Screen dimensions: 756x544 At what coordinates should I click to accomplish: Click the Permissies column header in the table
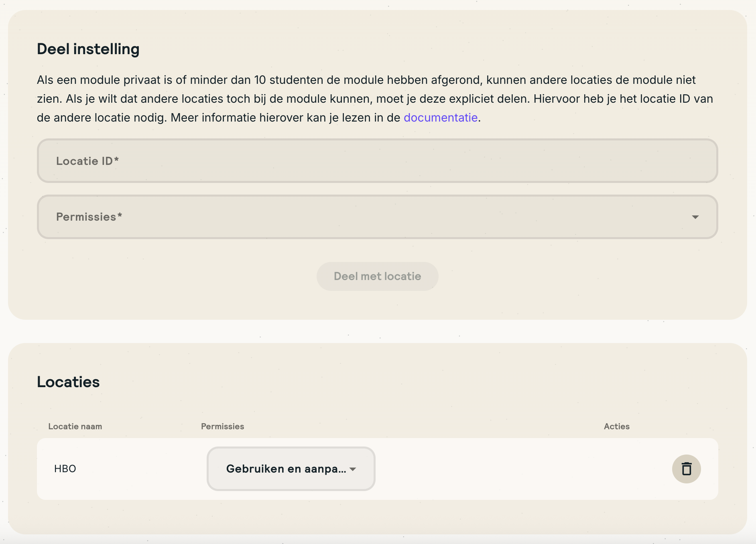click(222, 426)
